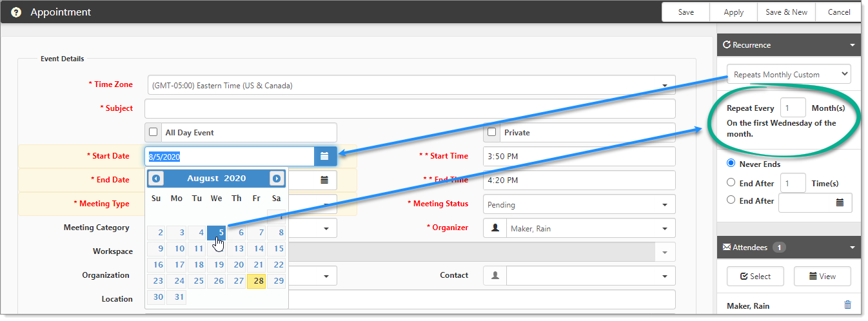The width and height of the screenshot is (868, 321).
Task: Pick August 28 in the calendar
Action: pos(258,281)
